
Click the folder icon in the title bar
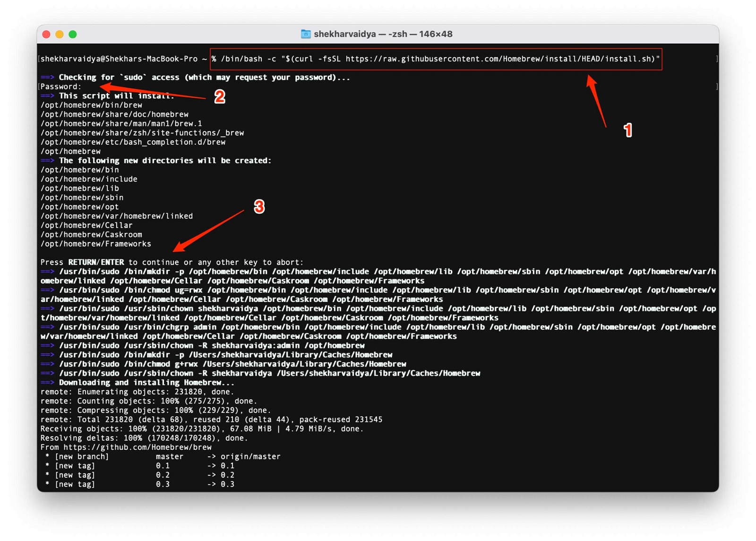(x=306, y=34)
